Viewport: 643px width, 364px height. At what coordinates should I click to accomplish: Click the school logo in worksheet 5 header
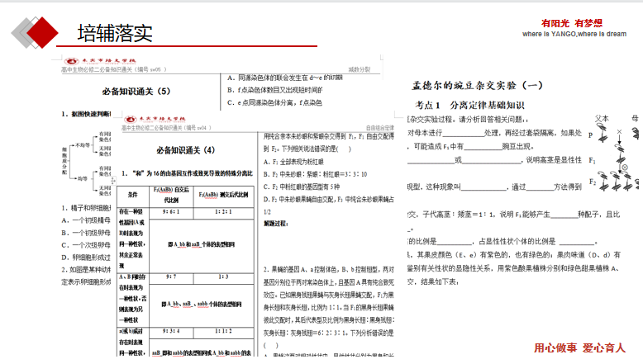click(100, 61)
